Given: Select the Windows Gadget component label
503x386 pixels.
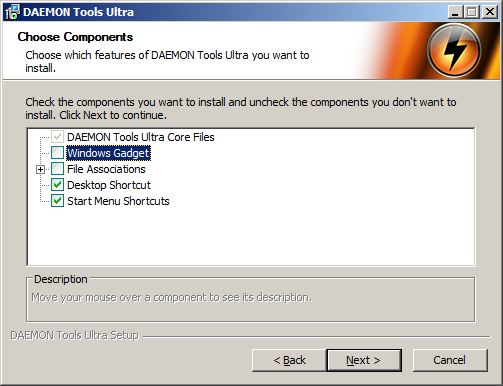Looking at the screenshot, I should pos(108,153).
